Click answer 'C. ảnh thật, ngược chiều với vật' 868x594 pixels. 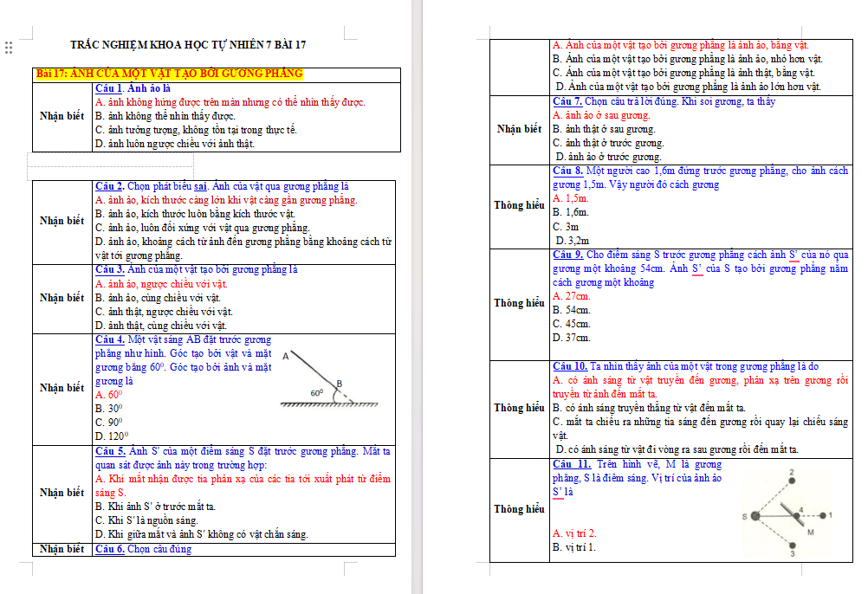click(x=165, y=312)
